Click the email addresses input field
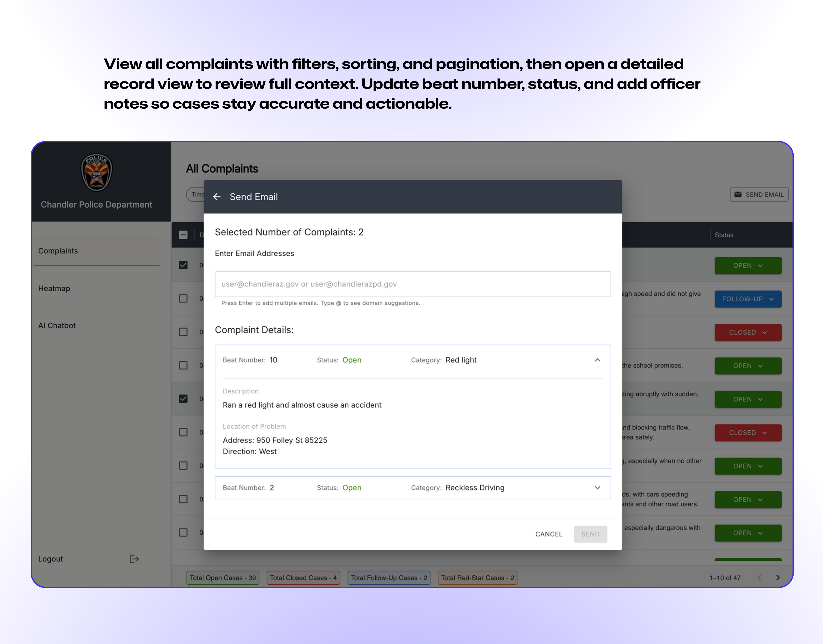 (412, 284)
